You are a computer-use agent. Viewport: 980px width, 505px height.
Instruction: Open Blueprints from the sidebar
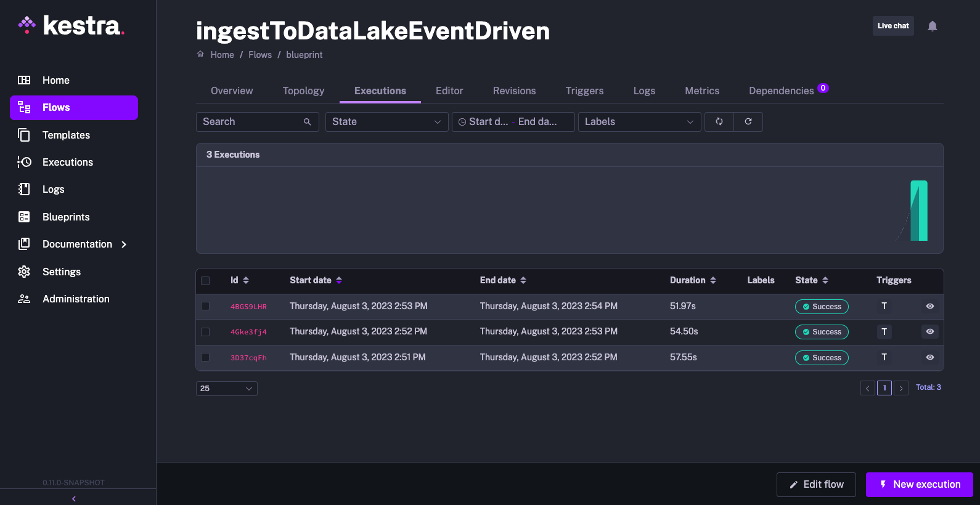[66, 217]
